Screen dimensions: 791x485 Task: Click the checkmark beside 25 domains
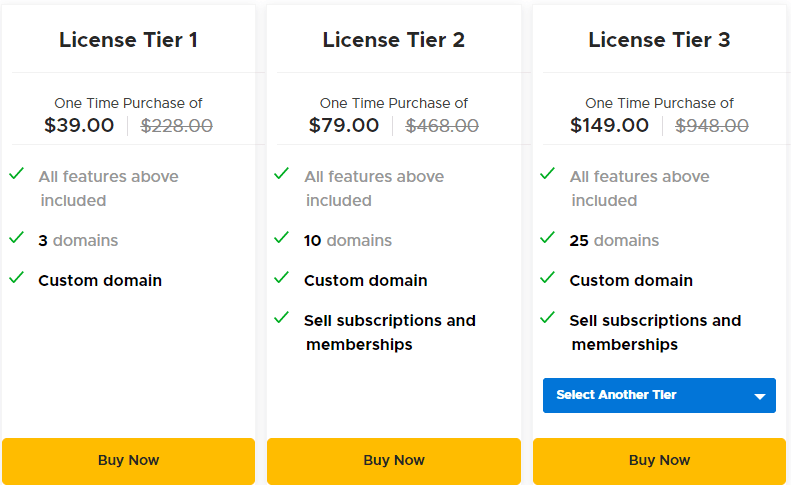click(x=547, y=238)
